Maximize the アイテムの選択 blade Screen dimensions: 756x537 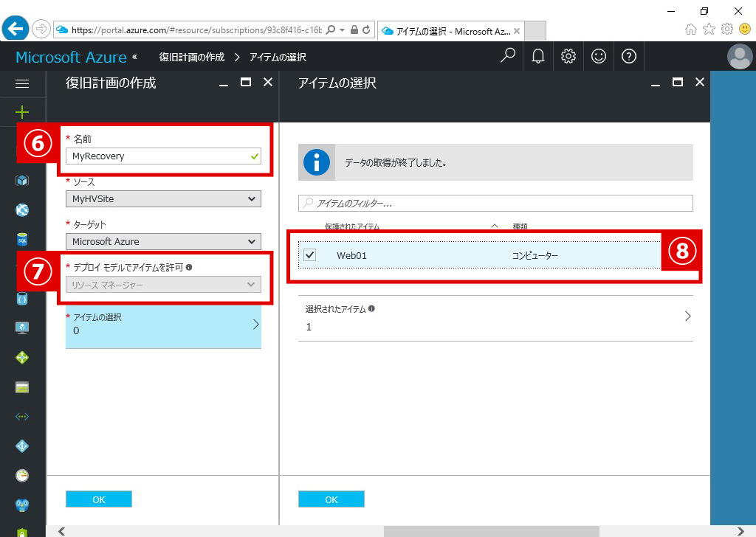tap(678, 83)
